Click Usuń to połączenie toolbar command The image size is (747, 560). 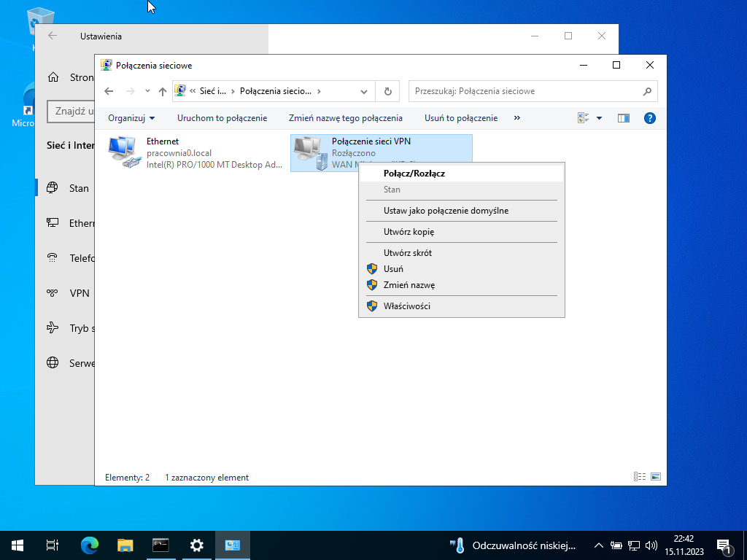coord(461,118)
